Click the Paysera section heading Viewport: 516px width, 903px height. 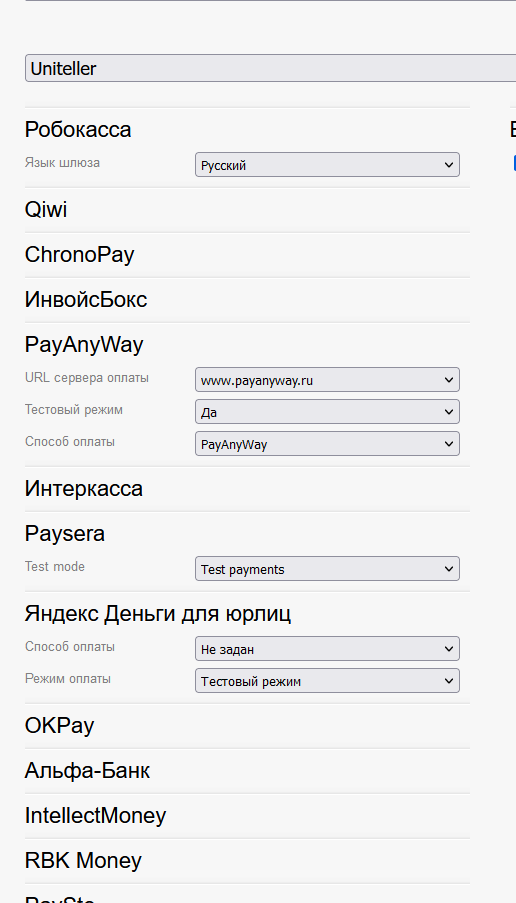(64, 533)
